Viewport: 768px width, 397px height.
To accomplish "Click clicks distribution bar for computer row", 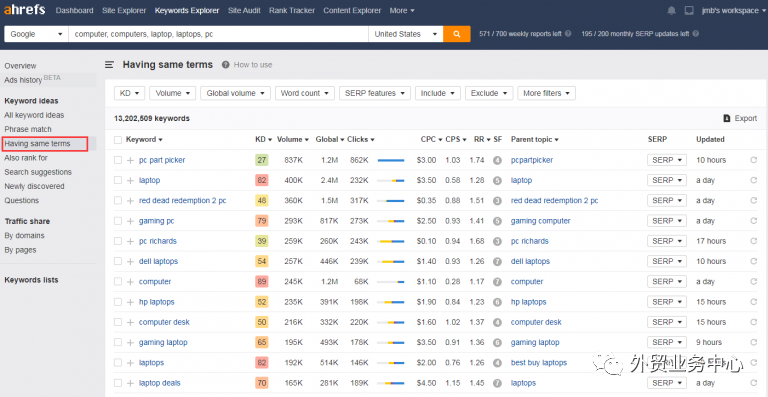I will pos(391,282).
